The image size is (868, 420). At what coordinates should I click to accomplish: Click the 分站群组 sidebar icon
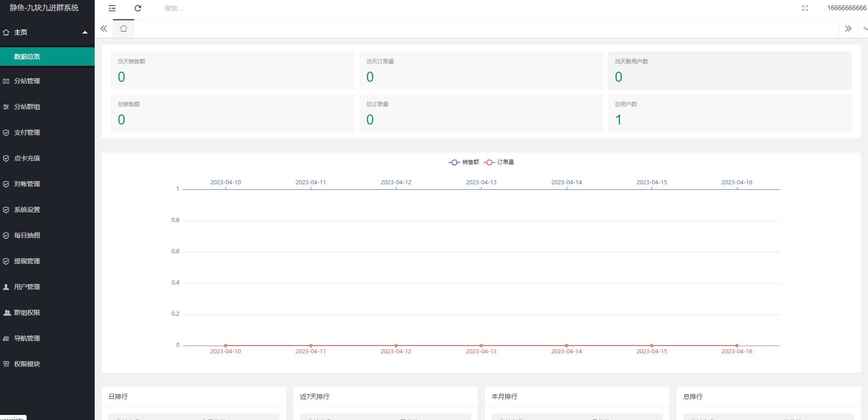[x=6, y=107]
